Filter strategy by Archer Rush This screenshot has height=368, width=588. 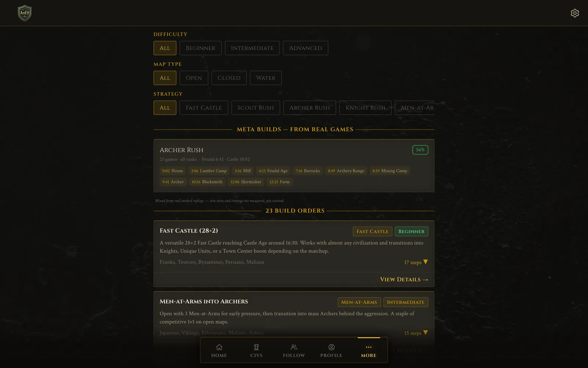309,108
